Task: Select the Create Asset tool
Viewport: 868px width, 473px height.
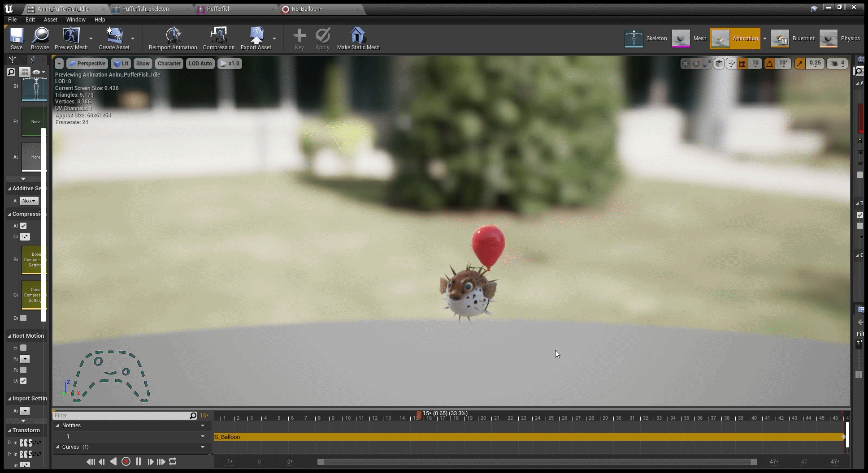Action: 115,38
